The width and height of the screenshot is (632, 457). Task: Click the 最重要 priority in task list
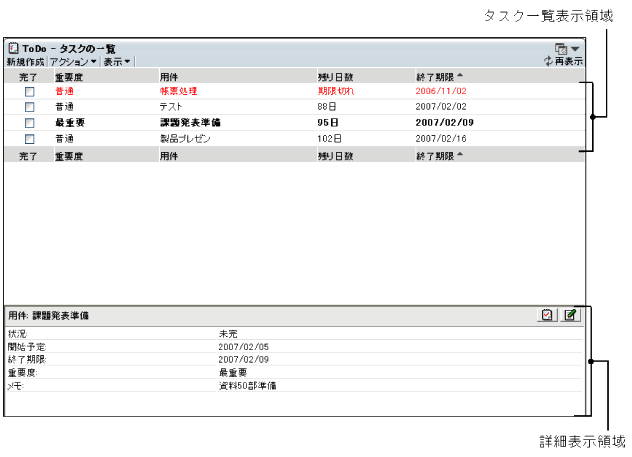pyautogui.click(x=70, y=123)
